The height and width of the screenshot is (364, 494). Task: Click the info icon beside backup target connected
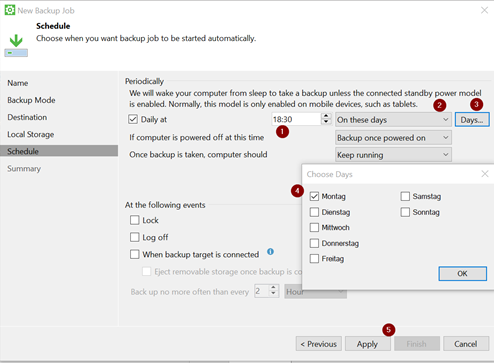pyautogui.click(x=270, y=252)
